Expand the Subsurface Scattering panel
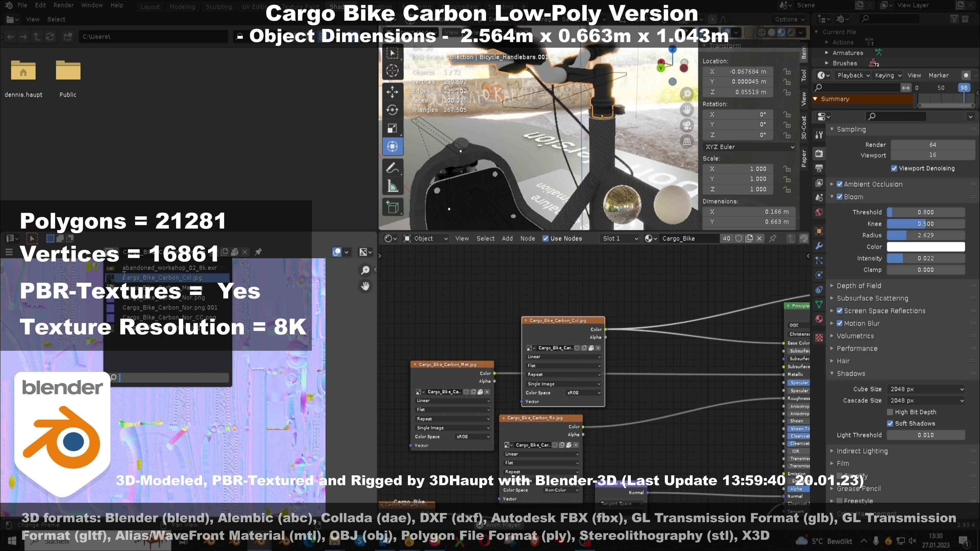The image size is (980, 551). click(x=872, y=298)
